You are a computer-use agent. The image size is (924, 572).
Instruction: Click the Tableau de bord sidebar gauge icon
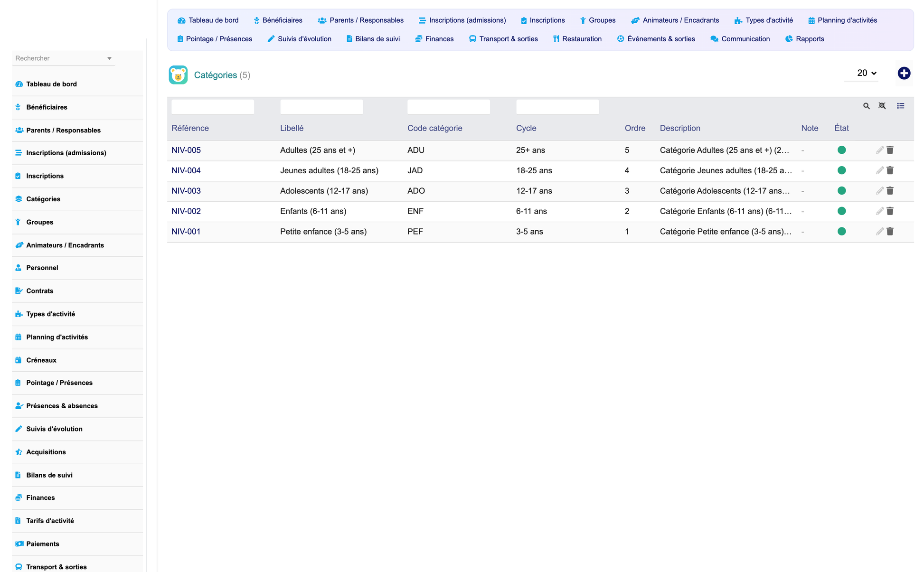19,84
